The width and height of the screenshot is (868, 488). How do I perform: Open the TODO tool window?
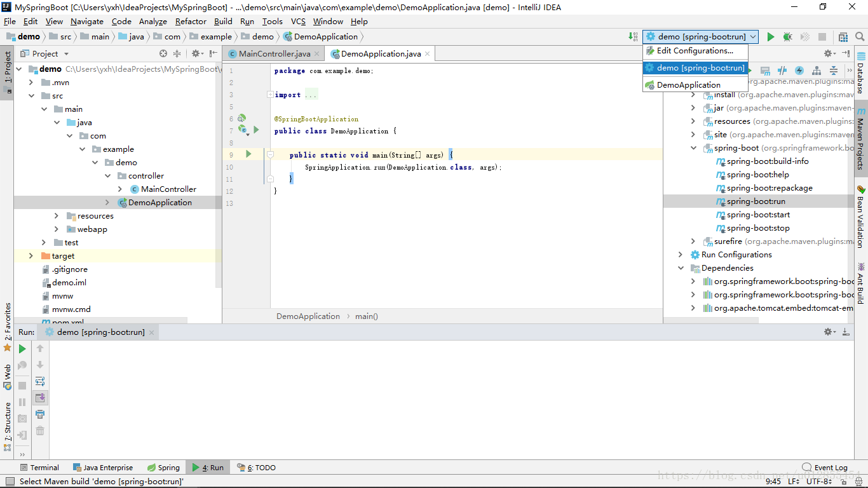tap(257, 468)
